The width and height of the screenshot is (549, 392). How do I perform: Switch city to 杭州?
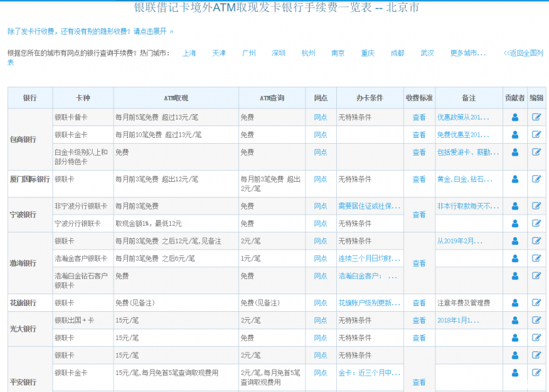tap(308, 53)
